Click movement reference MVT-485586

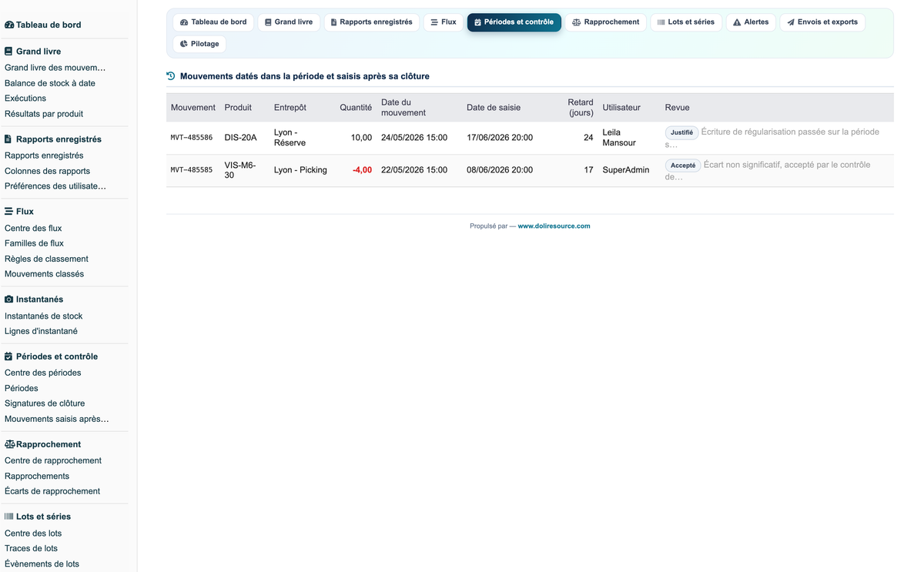pyautogui.click(x=192, y=138)
